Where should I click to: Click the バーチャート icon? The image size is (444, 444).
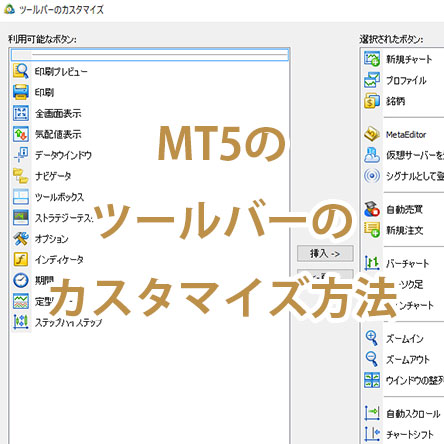coord(372,263)
